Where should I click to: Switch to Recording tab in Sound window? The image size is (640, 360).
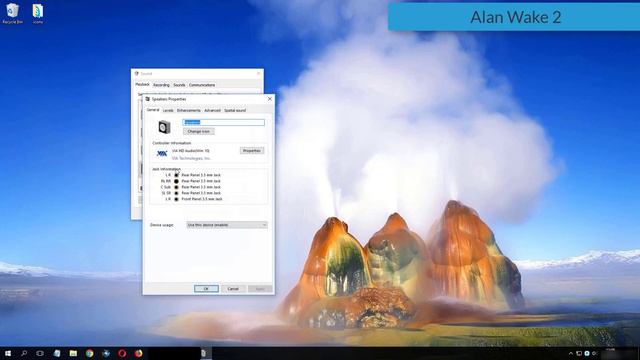tap(161, 85)
